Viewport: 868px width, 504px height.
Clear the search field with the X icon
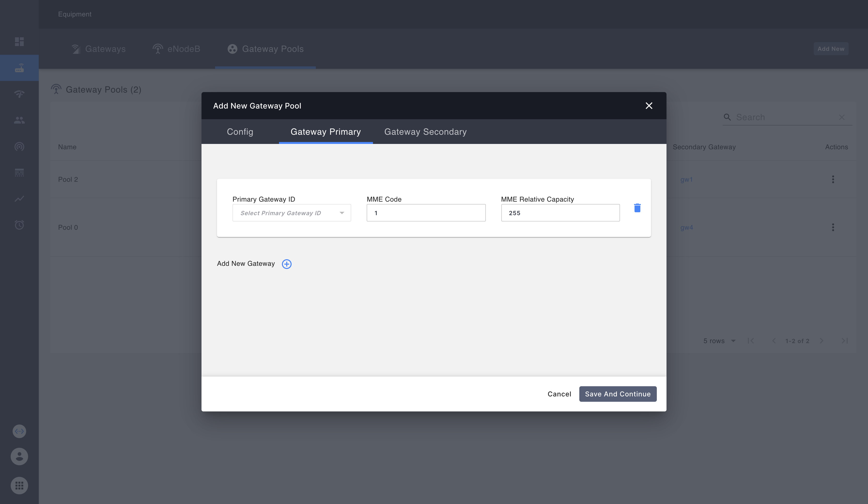point(842,117)
